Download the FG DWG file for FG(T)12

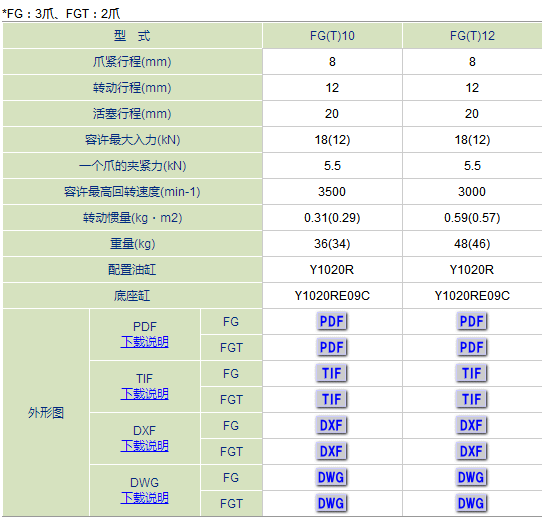(x=472, y=478)
